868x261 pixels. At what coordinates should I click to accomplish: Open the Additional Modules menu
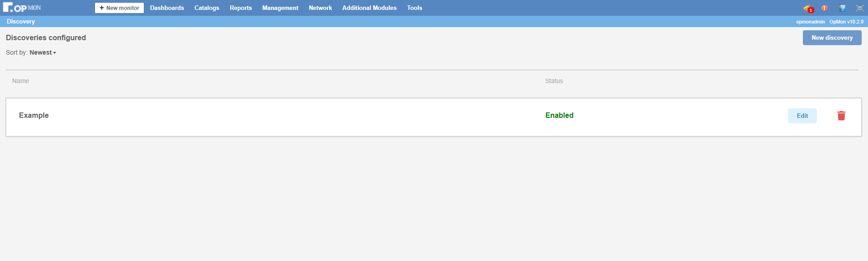[x=369, y=8]
